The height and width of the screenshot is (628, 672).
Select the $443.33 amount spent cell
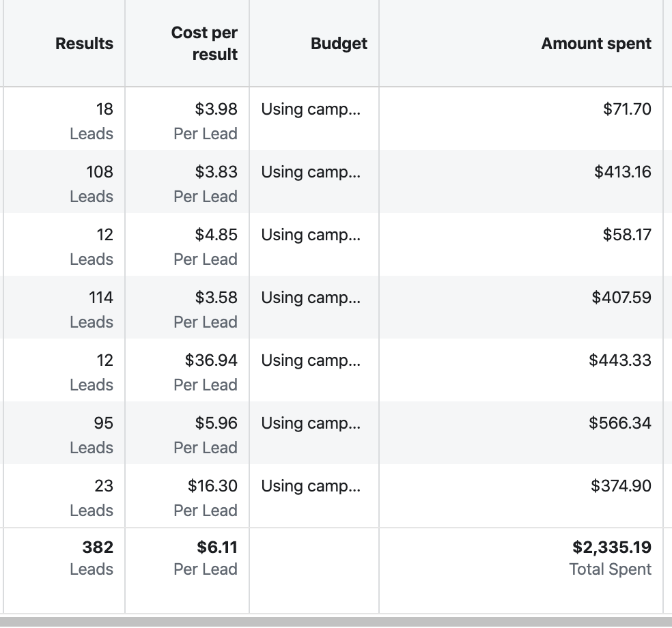coord(619,360)
